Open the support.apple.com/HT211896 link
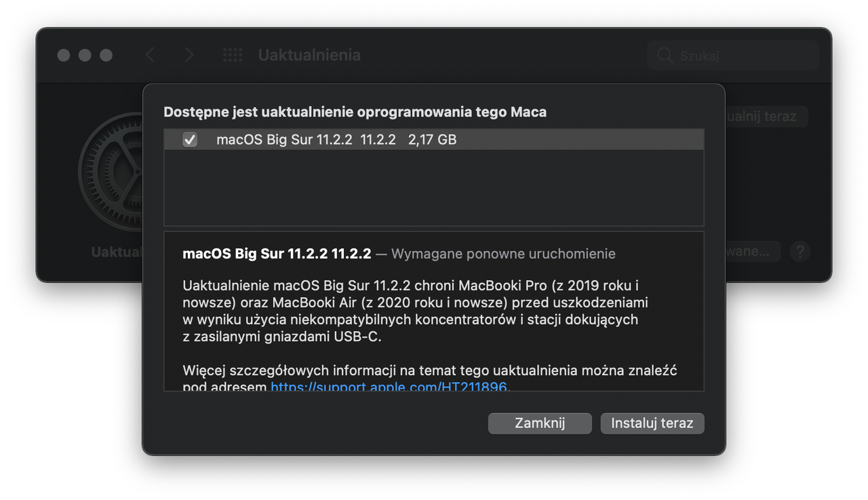This screenshot has height=500, width=868. pos(389,387)
